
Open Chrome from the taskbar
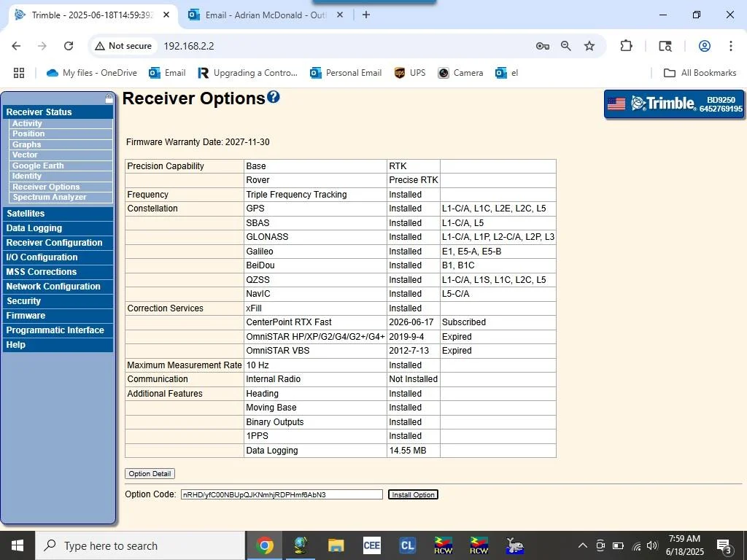(x=264, y=545)
